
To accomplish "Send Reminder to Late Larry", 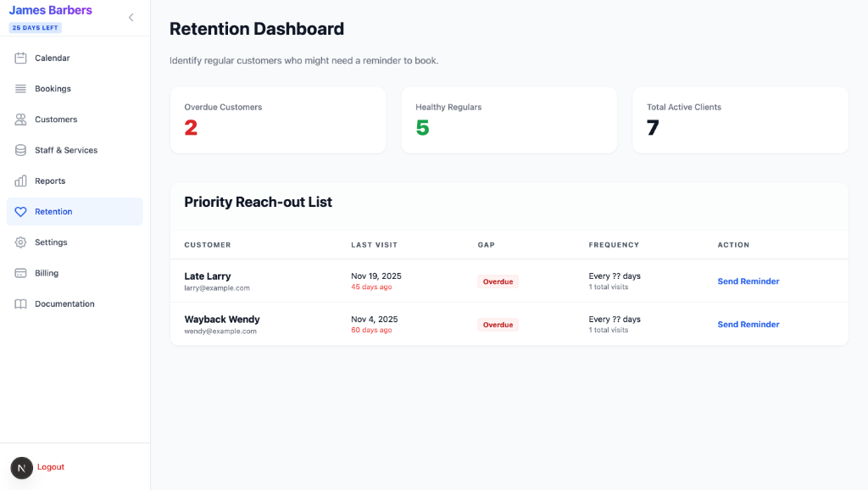I will pyautogui.click(x=748, y=281).
